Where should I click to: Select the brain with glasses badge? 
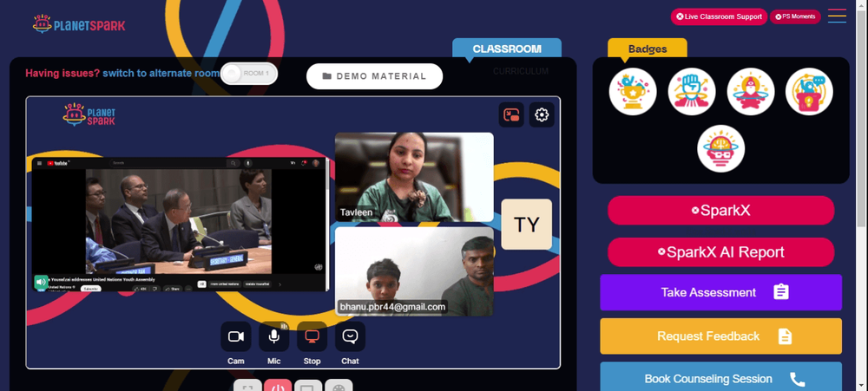click(x=720, y=149)
